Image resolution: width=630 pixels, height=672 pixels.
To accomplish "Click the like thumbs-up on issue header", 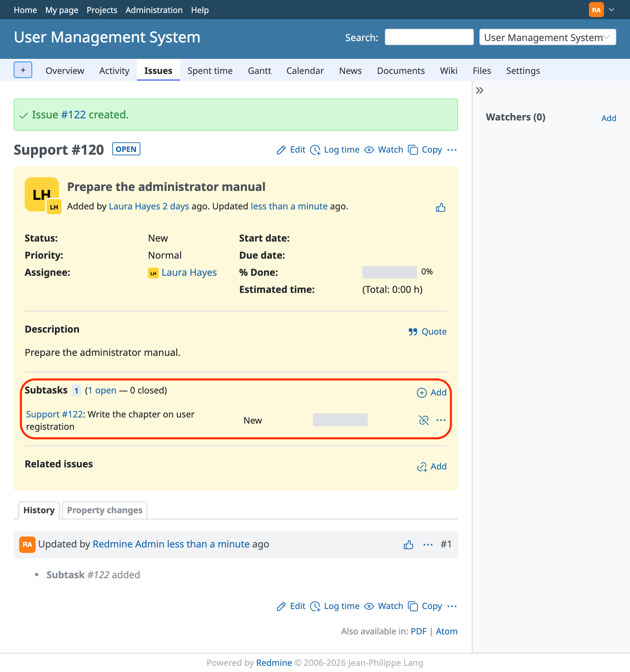I will click(x=441, y=207).
